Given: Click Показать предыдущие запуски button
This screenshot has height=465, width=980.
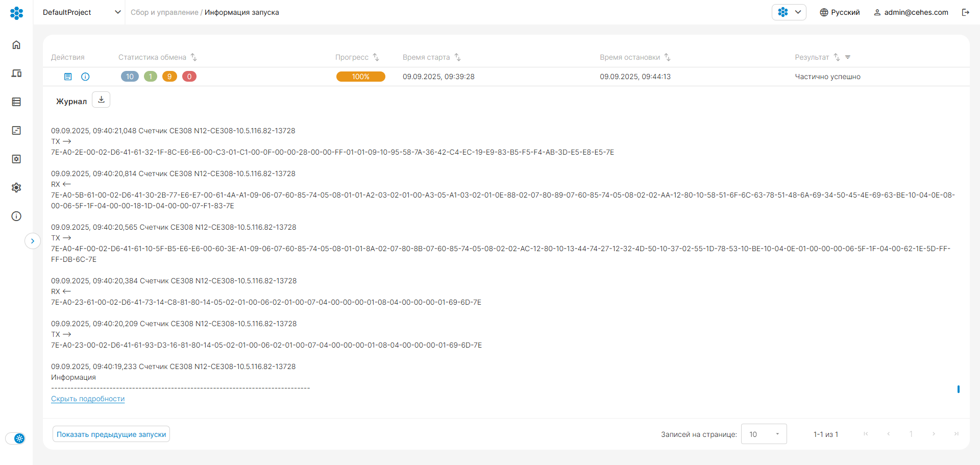Looking at the screenshot, I should tap(111, 434).
